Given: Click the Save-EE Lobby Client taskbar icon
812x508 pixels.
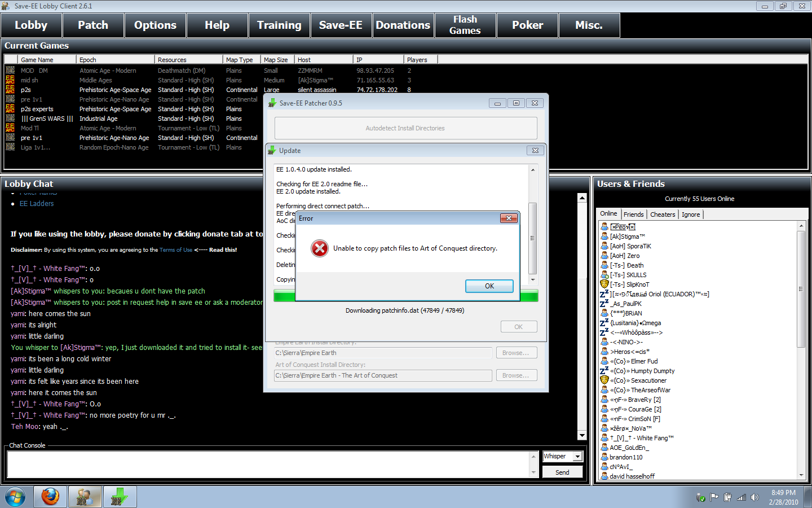Looking at the screenshot, I should click(x=85, y=497).
